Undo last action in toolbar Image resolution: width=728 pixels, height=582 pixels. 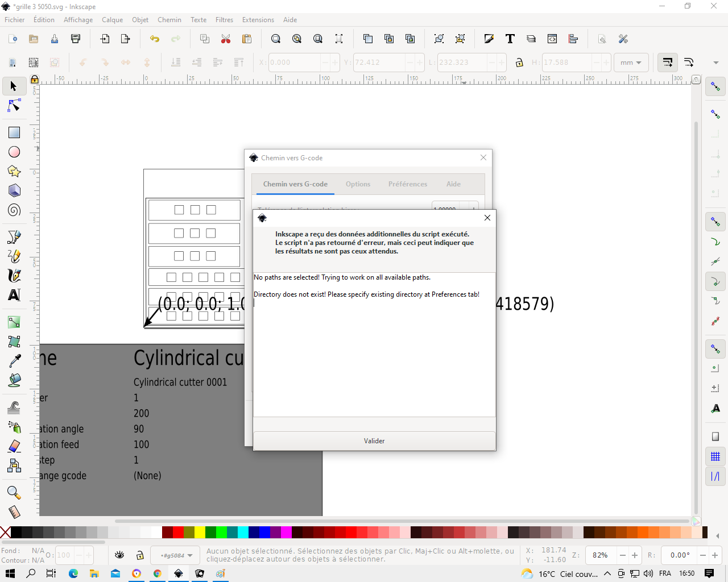pos(155,39)
